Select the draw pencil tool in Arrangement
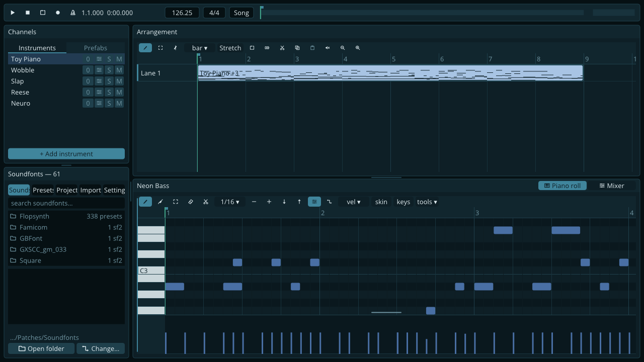 145,48
